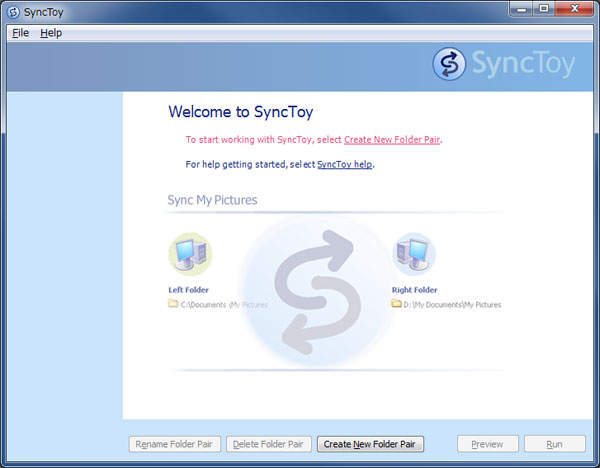
Task: Minimize the SyncToy window
Action: point(521,9)
